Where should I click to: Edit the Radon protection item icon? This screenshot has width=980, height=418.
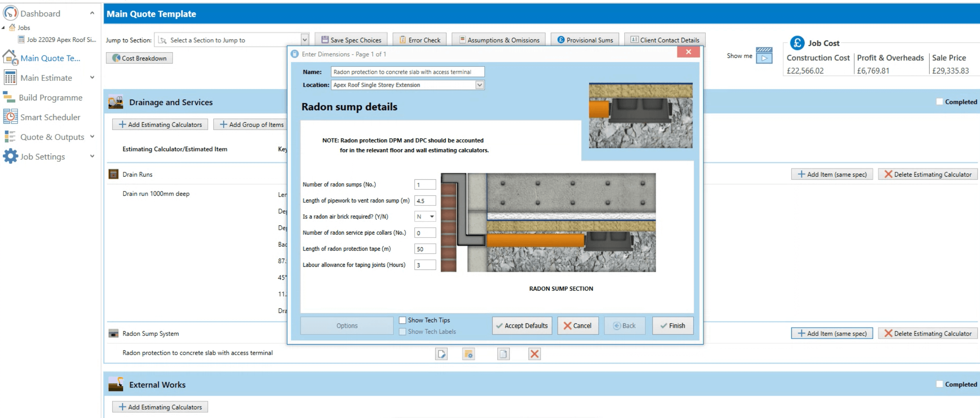[441, 354]
